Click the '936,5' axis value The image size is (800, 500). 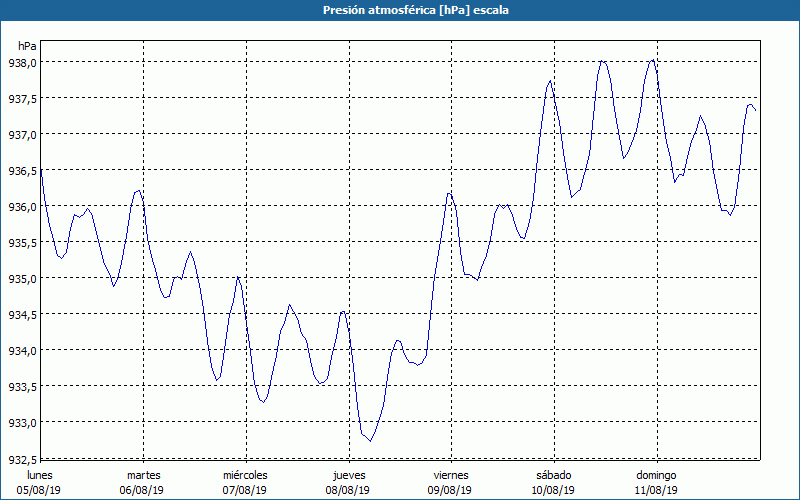coord(22,171)
